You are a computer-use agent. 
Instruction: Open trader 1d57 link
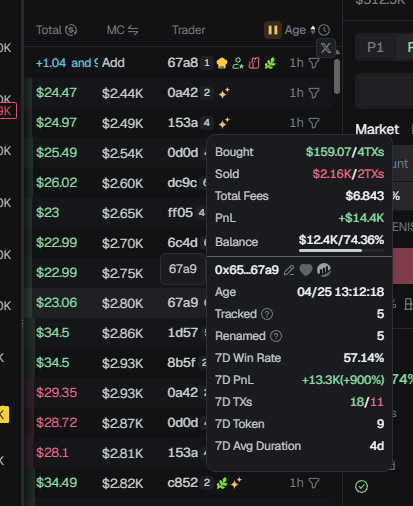(183, 333)
